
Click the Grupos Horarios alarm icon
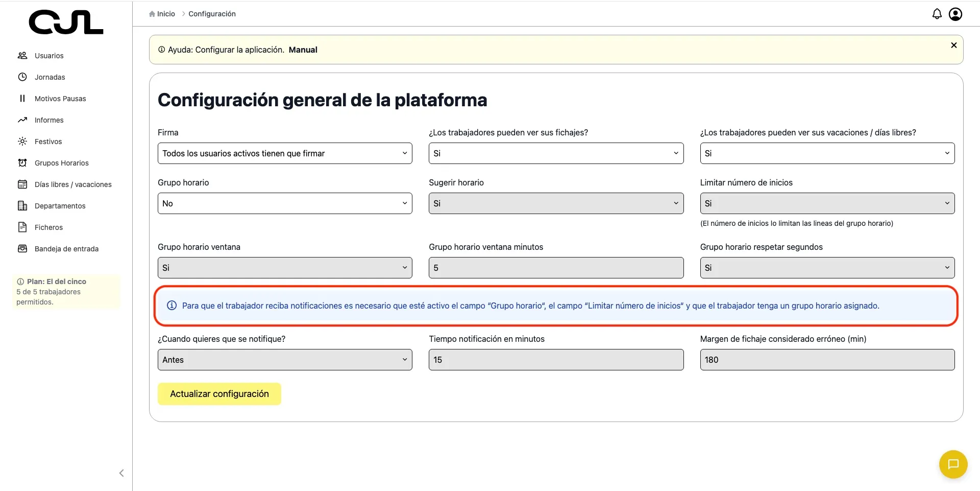click(22, 163)
